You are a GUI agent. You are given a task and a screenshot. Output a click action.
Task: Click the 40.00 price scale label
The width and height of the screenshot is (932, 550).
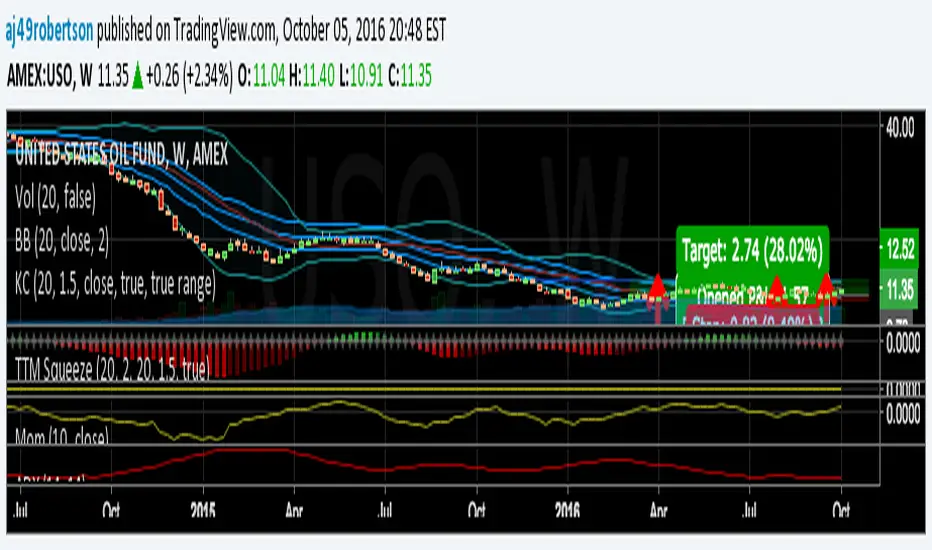point(900,128)
